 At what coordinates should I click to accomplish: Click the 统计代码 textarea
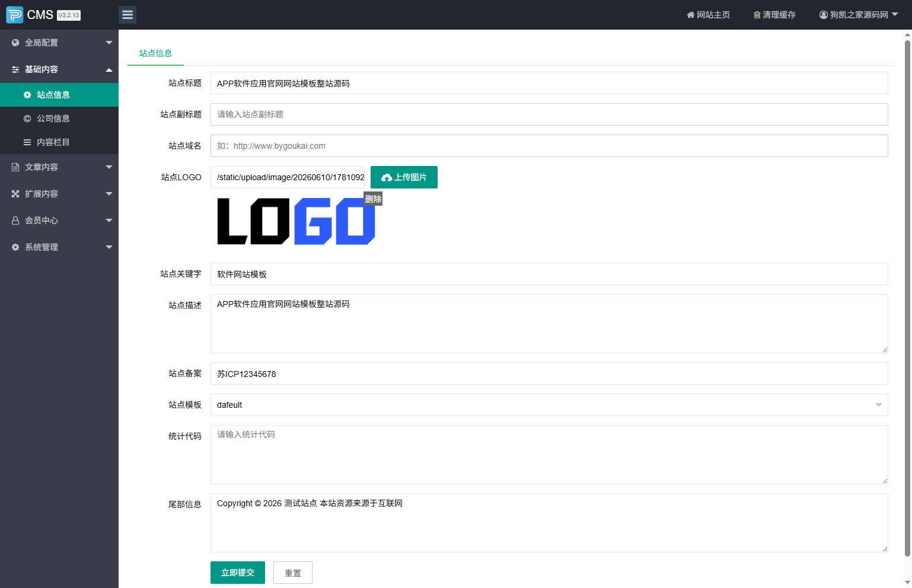click(x=549, y=455)
